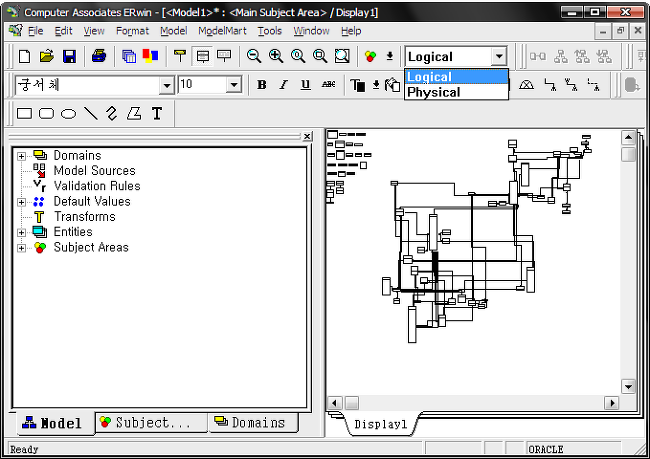Click the red-yellow-blue color blocks icon
This screenshot has height=459, width=650.
coord(150,56)
